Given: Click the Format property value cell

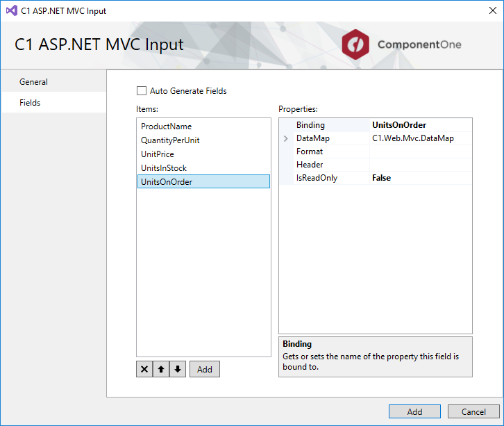Looking at the screenshot, I should [x=420, y=151].
